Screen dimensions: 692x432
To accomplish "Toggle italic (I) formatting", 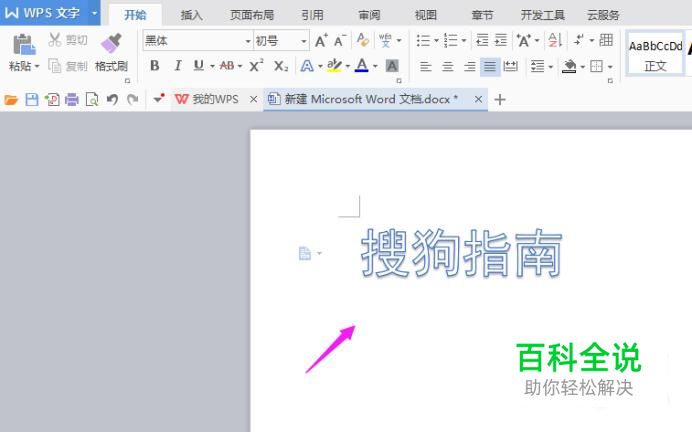I will (x=177, y=66).
